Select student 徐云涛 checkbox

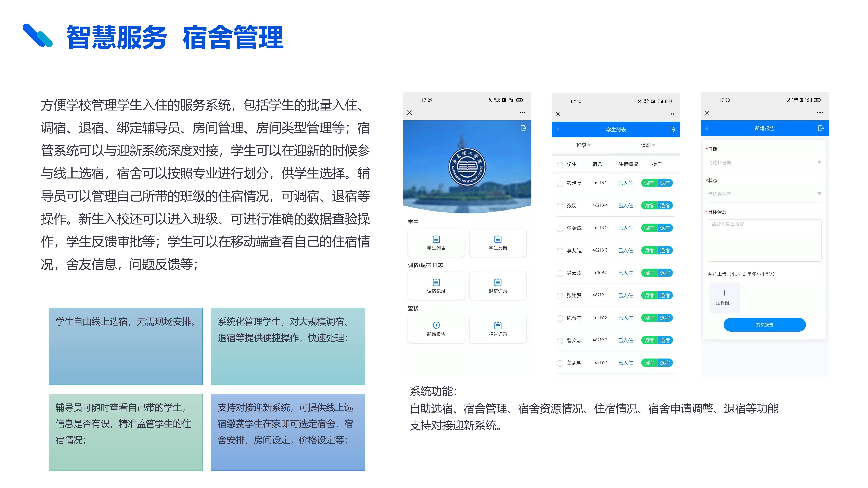click(x=560, y=273)
